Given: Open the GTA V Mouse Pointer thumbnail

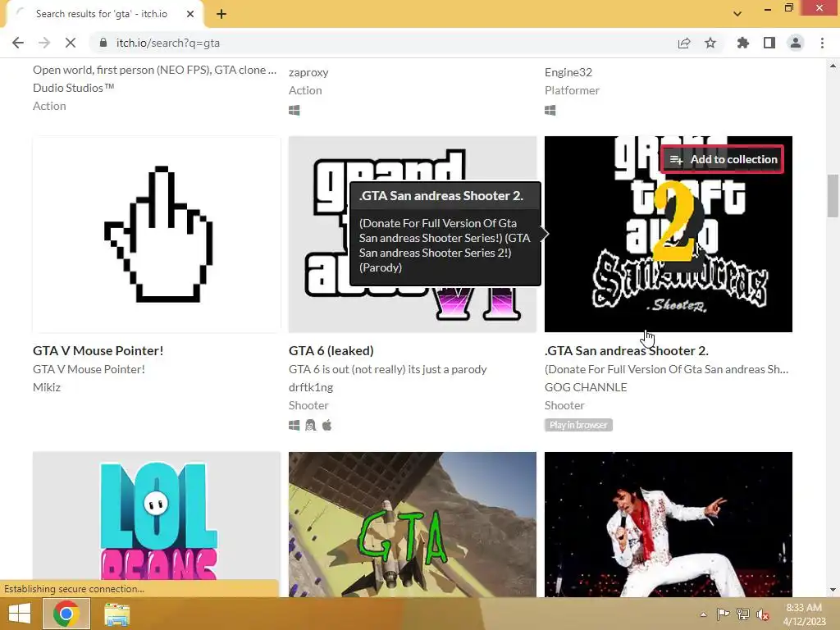Looking at the screenshot, I should point(157,234).
